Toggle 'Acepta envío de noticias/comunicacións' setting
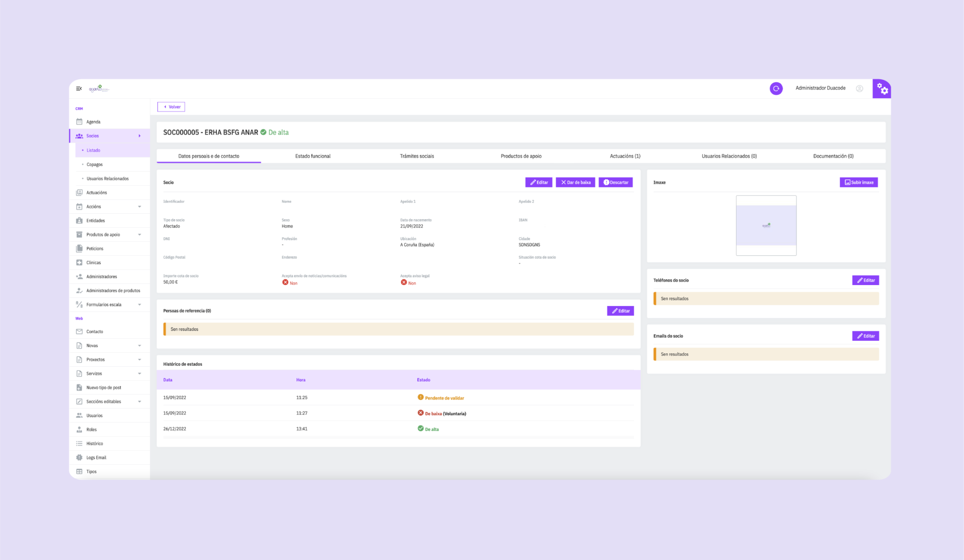Screen dimensions: 964x560 point(285,283)
